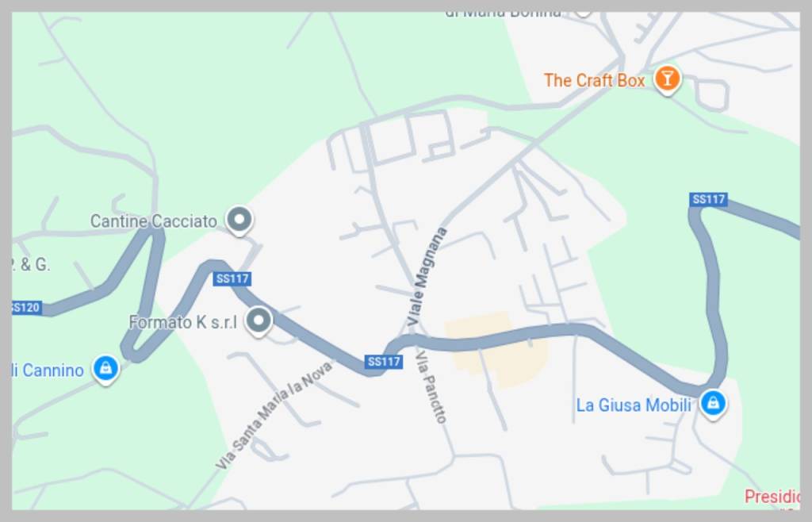Image resolution: width=812 pixels, height=522 pixels.
Task: Select the Cantine Cacciato location pin
Action: click(x=239, y=220)
